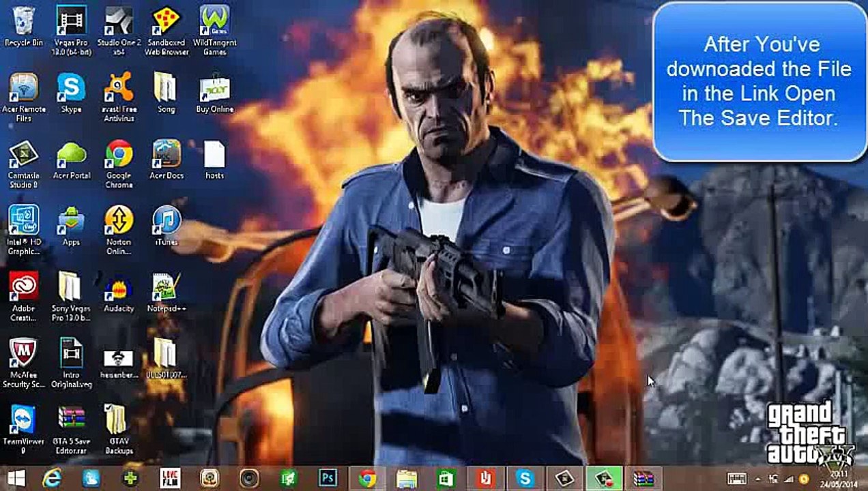Screen dimensions: 868x491
Task: Open the Acer Remote Files shortcut
Action: [24, 98]
